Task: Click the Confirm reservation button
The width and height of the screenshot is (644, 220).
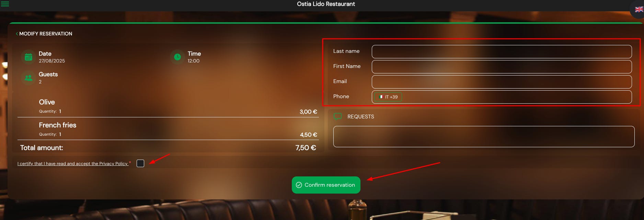Action: 326,185
